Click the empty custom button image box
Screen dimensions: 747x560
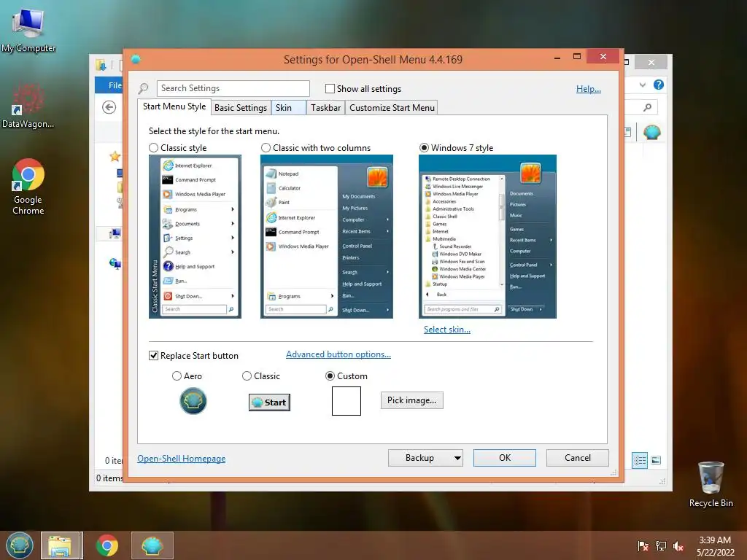347,401
